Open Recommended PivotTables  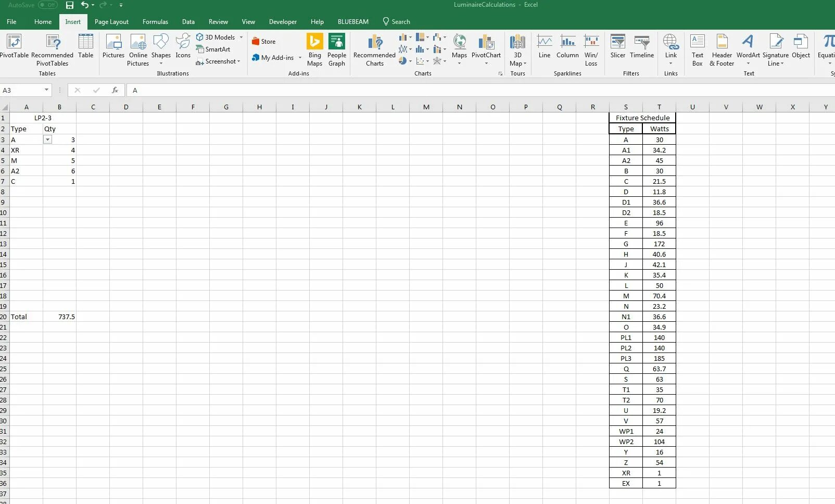pos(52,50)
